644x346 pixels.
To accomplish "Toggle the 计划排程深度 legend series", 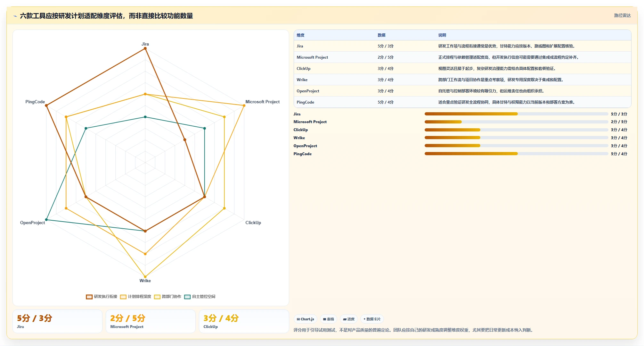I will tap(135, 297).
